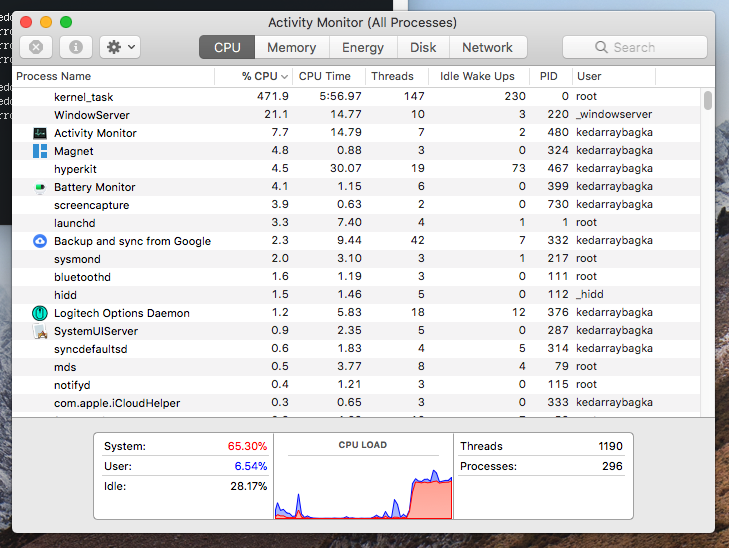Image resolution: width=729 pixels, height=548 pixels.
Task: Click the Backup and sync cloud icon
Action: pyautogui.click(x=40, y=241)
